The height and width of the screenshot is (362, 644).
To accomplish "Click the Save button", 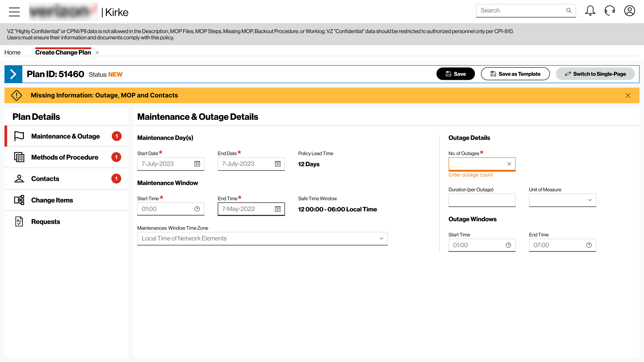I will (456, 74).
